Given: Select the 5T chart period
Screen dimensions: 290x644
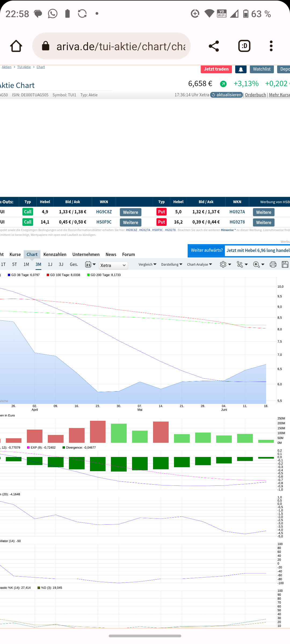Looking at the screenshot, I should coord(15,264).
